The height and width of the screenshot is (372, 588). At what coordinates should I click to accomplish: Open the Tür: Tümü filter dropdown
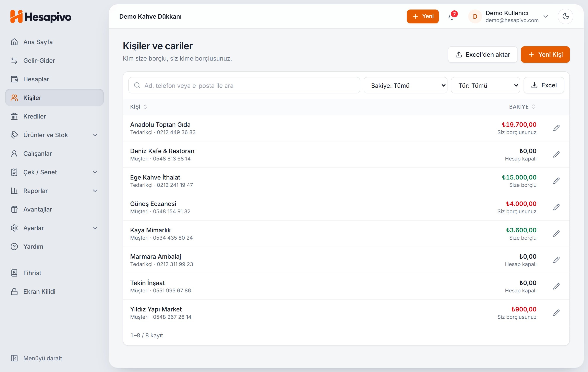485,85
